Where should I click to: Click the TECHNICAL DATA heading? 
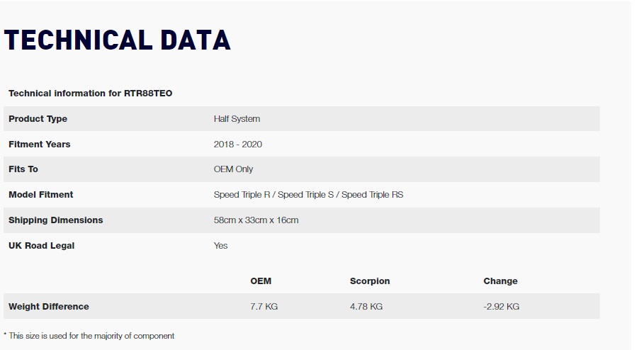(x=118, y=40)
